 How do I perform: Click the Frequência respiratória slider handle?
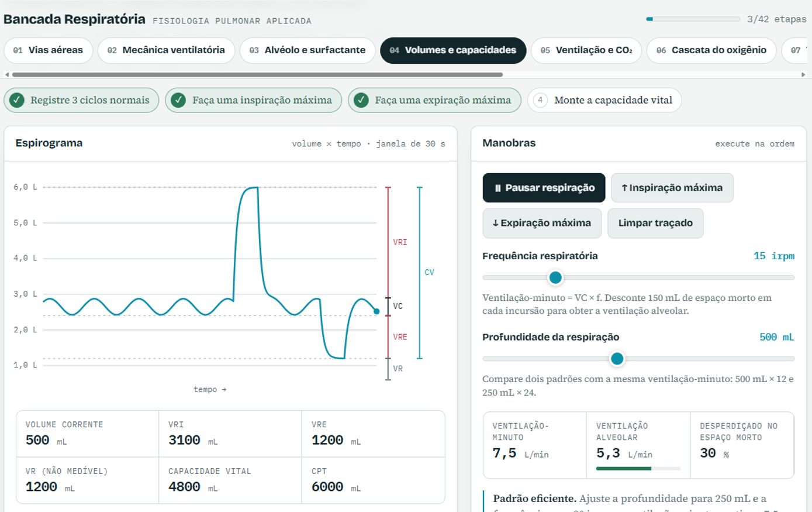(555, 277)
